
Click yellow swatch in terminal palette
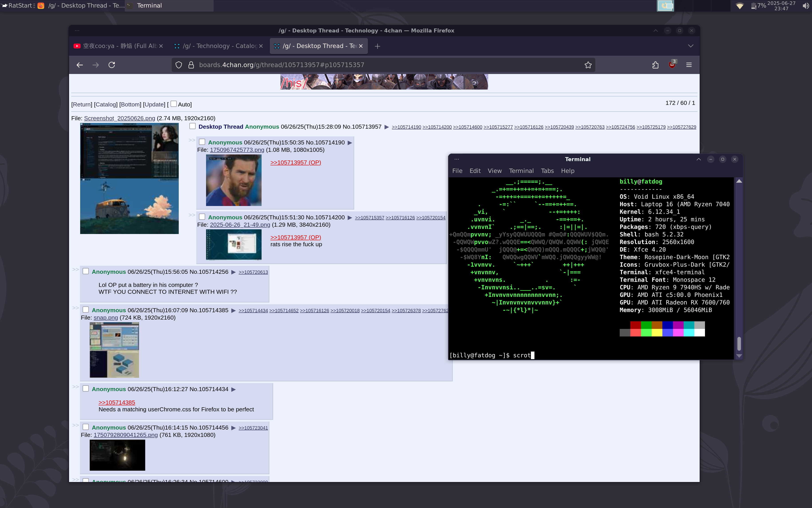[x=657, y=333]
